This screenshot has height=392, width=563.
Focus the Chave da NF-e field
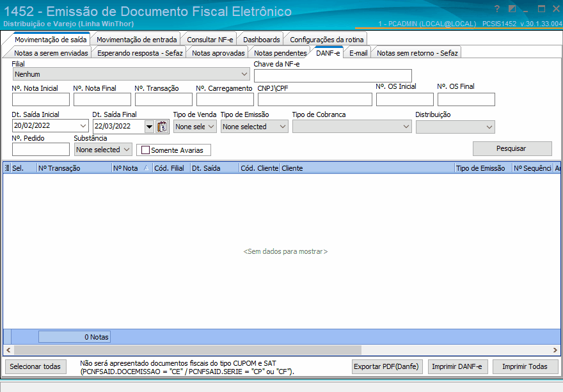(x=333, y=75)
